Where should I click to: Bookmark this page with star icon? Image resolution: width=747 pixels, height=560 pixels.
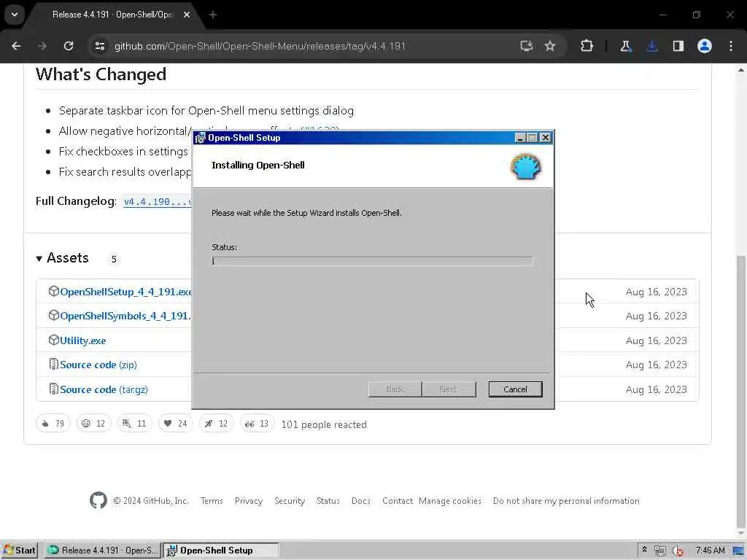(550, 46)
